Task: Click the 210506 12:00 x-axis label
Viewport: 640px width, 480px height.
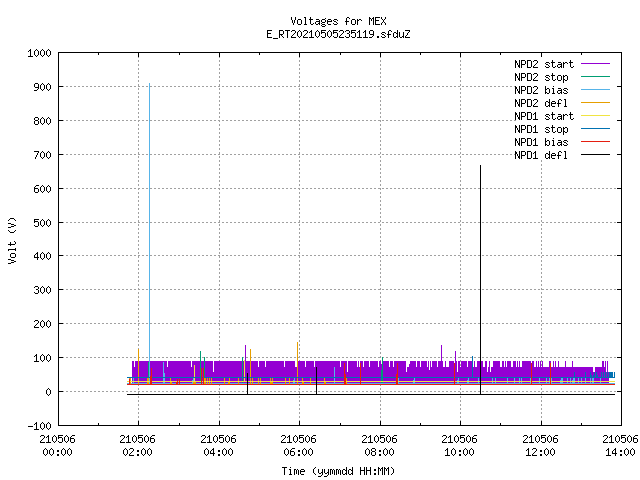Action: [x=540, y=446]
